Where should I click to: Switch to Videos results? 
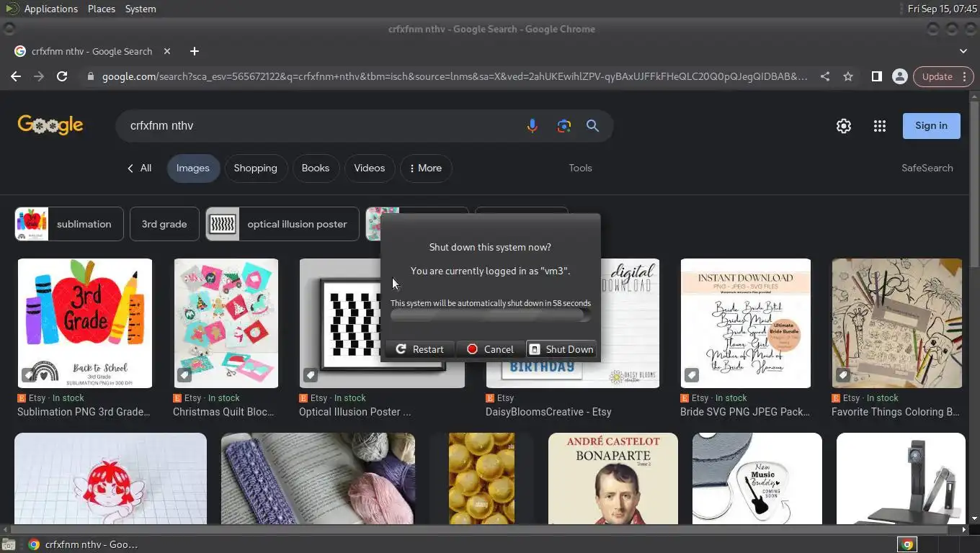(x=369, y=168)
